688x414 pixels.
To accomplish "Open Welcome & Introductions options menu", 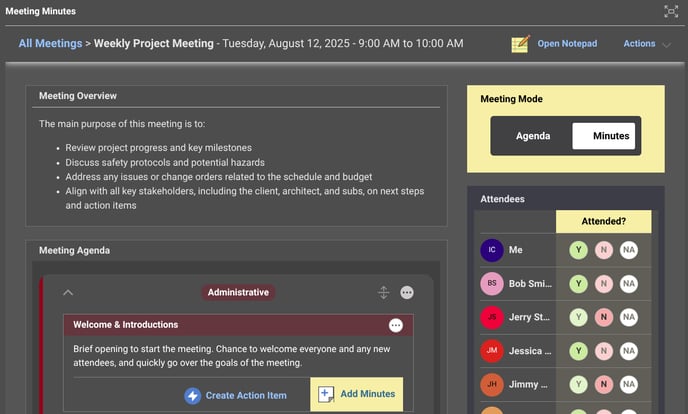I will (396, 325).
